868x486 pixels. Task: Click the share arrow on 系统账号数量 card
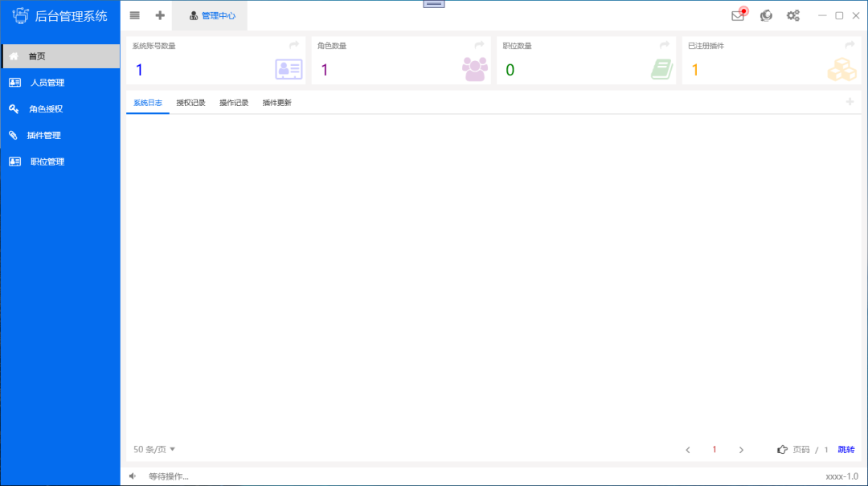[x=294, y=45]
